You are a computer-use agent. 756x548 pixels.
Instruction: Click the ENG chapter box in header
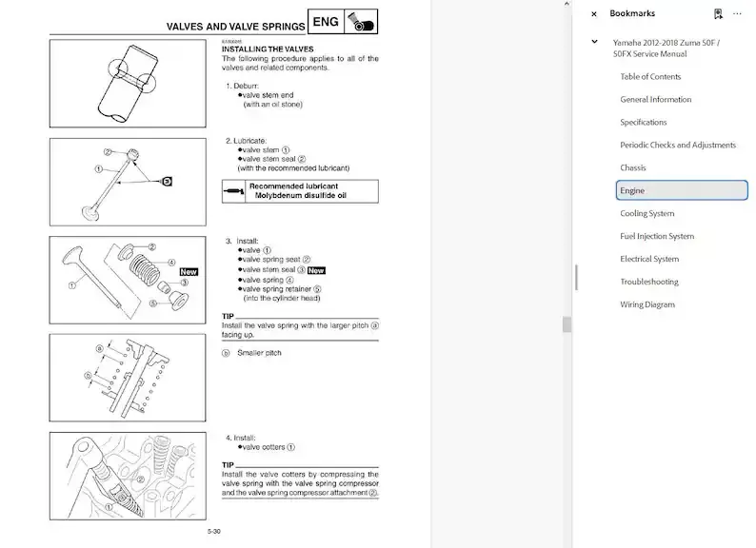pyautogui.click(x=325, y=21)
